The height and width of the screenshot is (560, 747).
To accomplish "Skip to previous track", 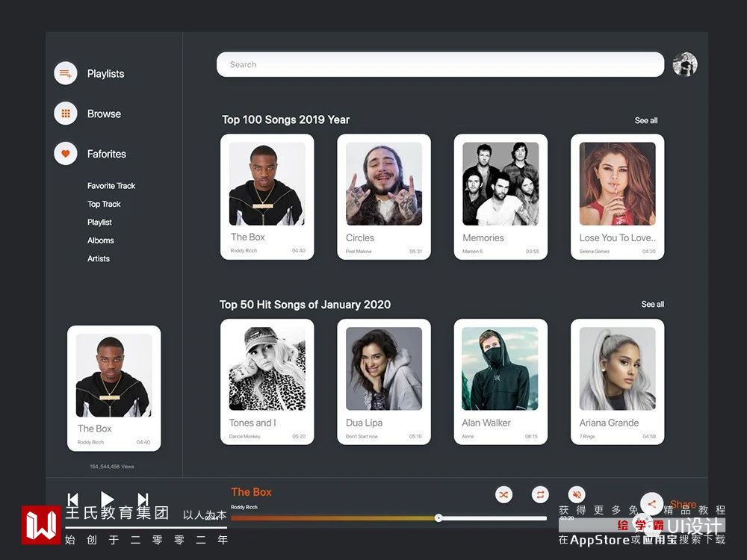I will pyautogui.click(x=72, y=499).
